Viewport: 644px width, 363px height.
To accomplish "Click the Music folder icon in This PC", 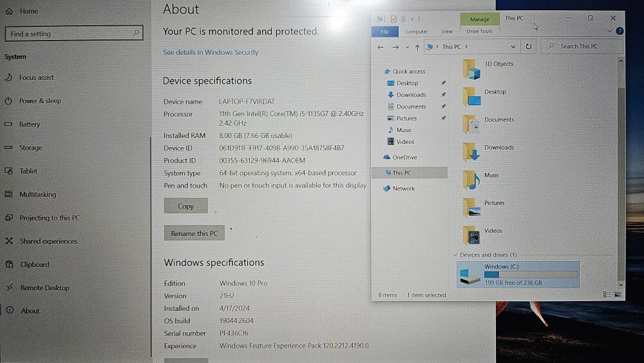I will point(472,180).
